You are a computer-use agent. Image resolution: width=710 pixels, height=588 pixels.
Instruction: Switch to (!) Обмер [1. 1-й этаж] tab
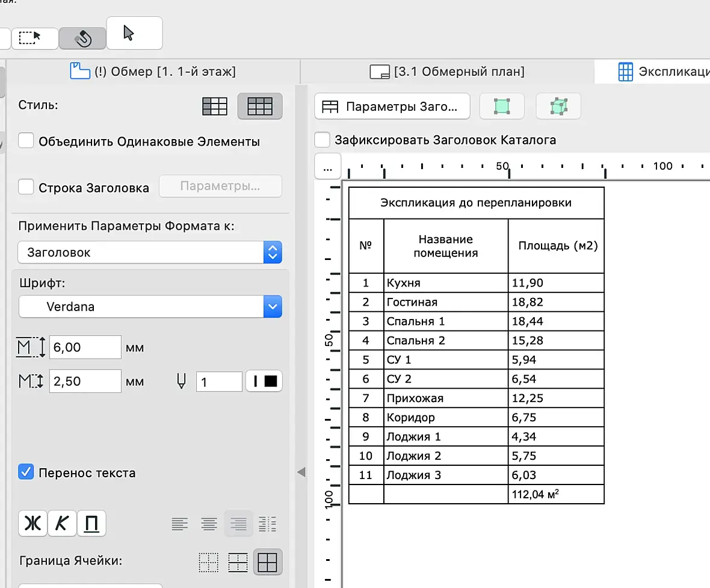153,72
